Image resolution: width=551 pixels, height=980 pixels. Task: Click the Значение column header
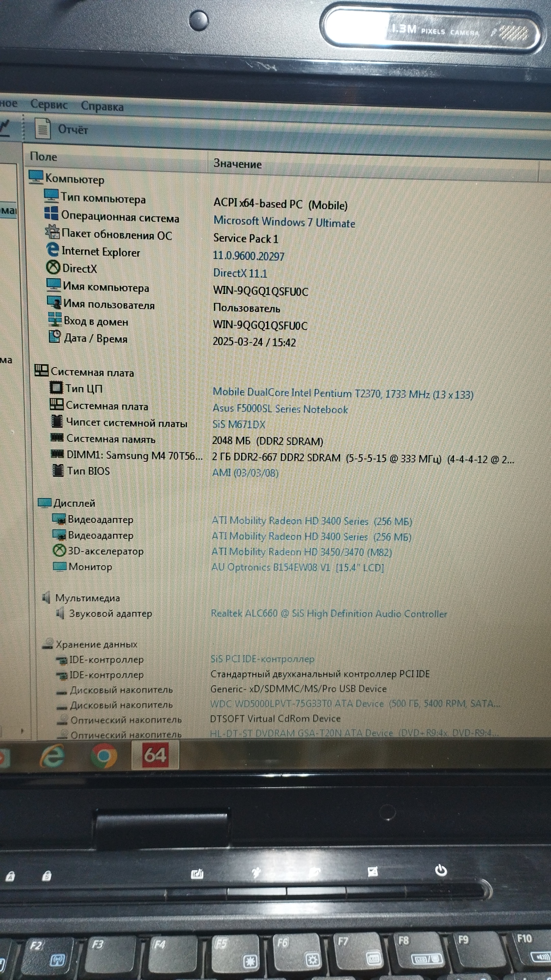pos(237,164)
